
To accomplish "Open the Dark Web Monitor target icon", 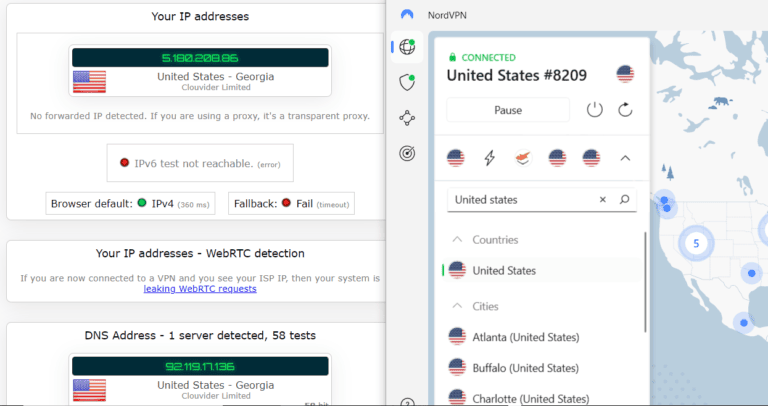I will 407,154.
